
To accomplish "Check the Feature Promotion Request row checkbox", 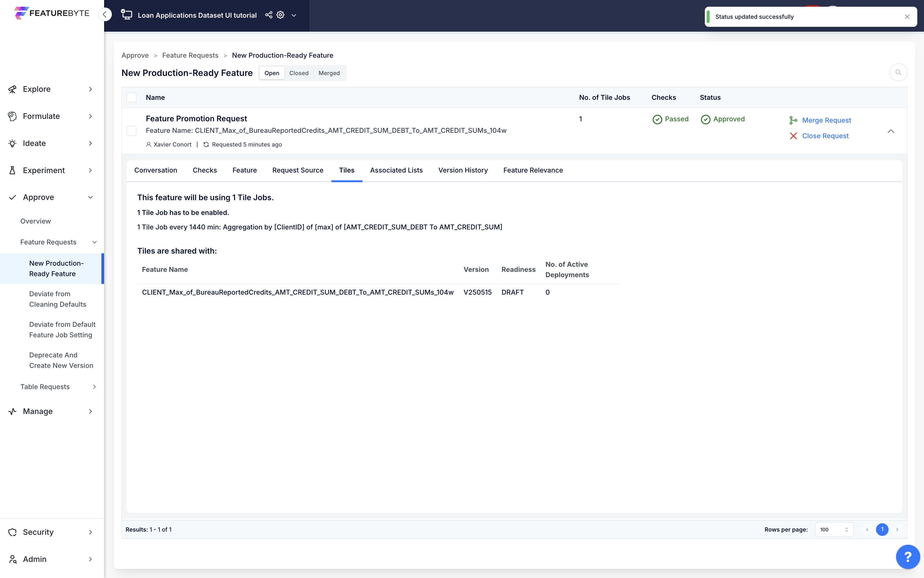I will 131,131.
